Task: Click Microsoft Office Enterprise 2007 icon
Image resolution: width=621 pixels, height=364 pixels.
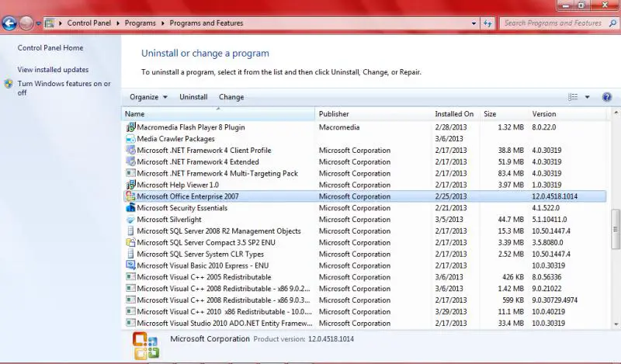Action: (130, 196)
